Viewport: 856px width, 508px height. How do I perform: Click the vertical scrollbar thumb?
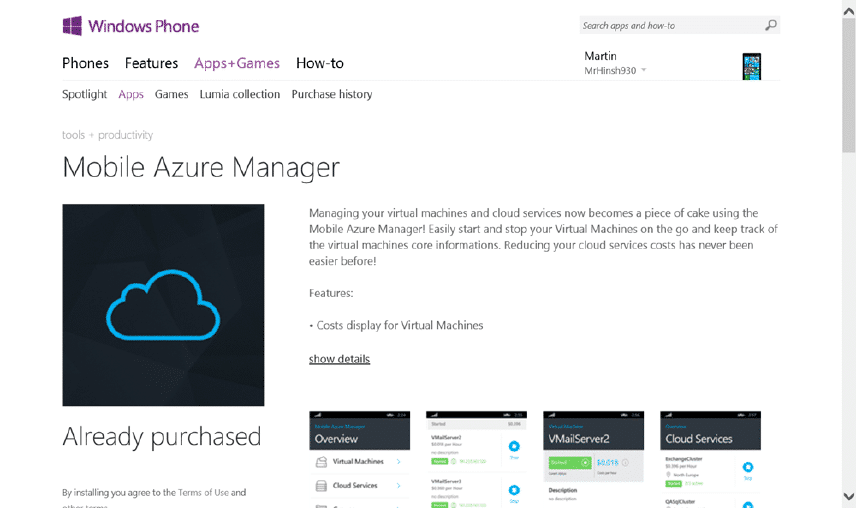coord(849,85)
